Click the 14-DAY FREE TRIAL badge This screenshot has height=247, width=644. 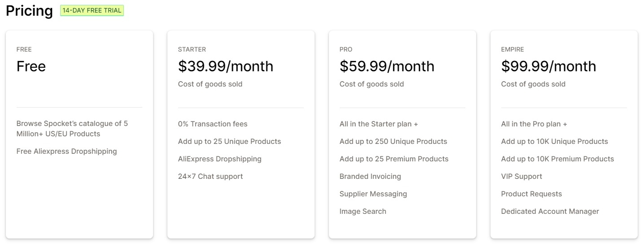click(92, 11)
